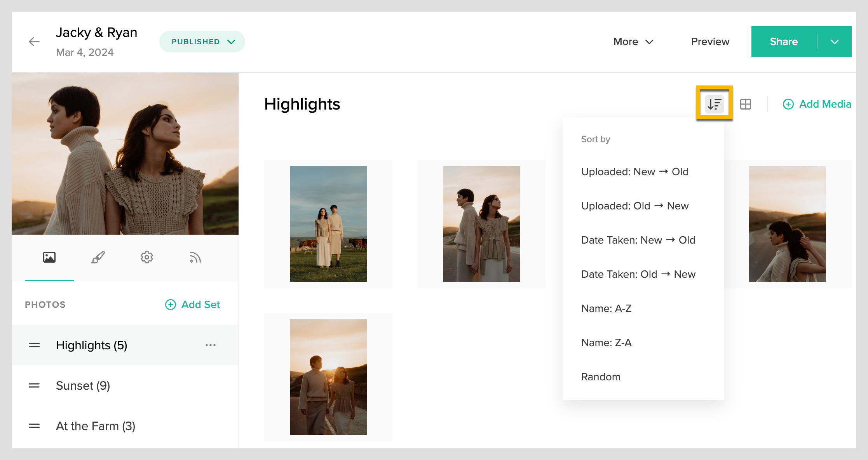
Task: Expand the Share options chevron
Action: [835, 42]
